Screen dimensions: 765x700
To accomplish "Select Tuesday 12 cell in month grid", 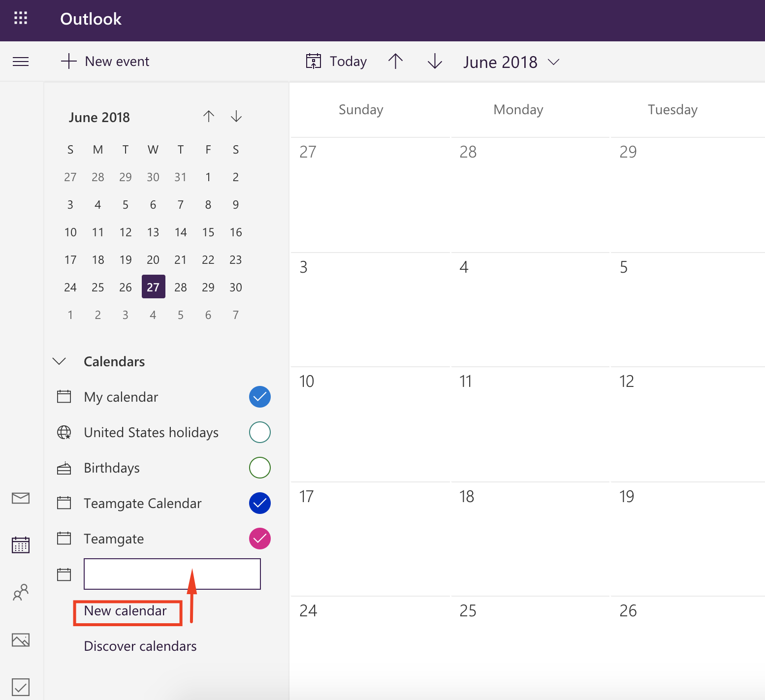I will click(688, 424).
